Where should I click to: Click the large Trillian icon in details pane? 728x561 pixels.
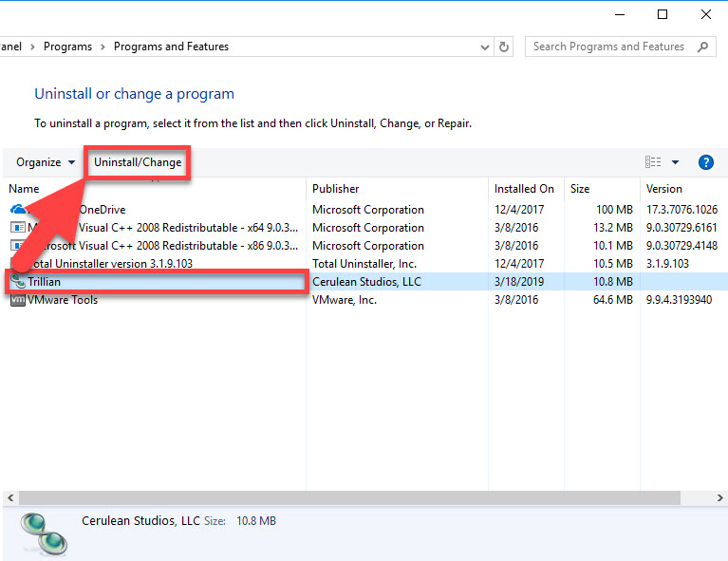[x=44, y=534]
